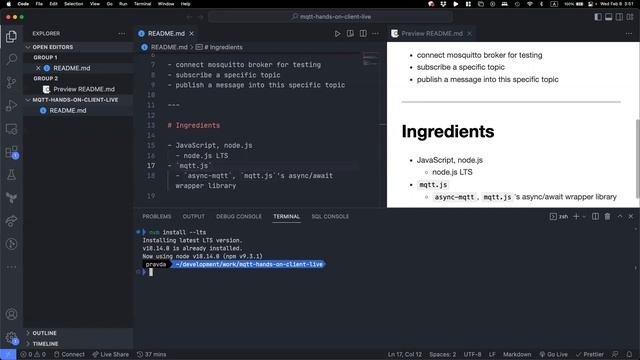Open the Terminal menu in menu bar
Viewport: 640px width, 360px height.
(142, 4)
